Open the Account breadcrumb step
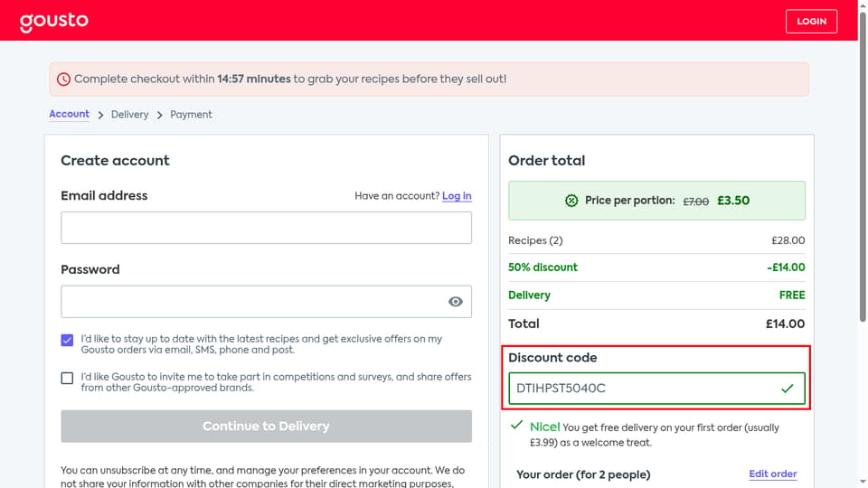This screenshot has height=488, width=868. [70, 114]
